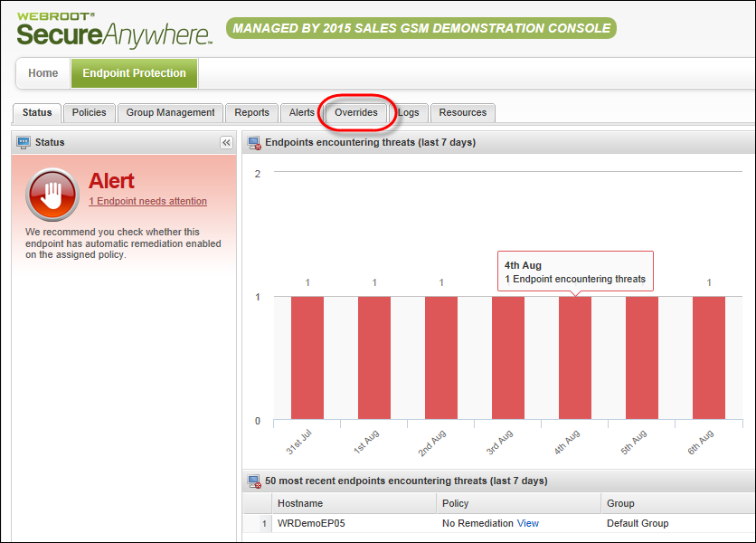
Task: Click the '50 most recent endpoints' panel title
Action: (406, 481)
